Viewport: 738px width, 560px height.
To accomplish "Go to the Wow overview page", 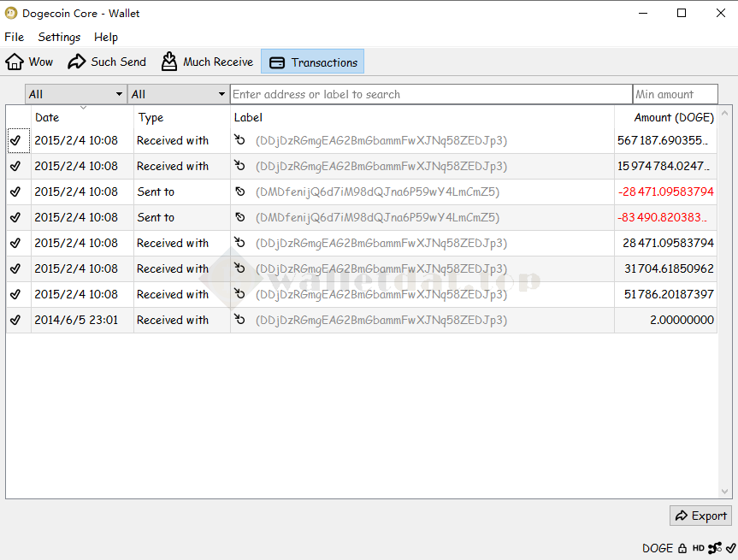I will [x=30, y=62].
